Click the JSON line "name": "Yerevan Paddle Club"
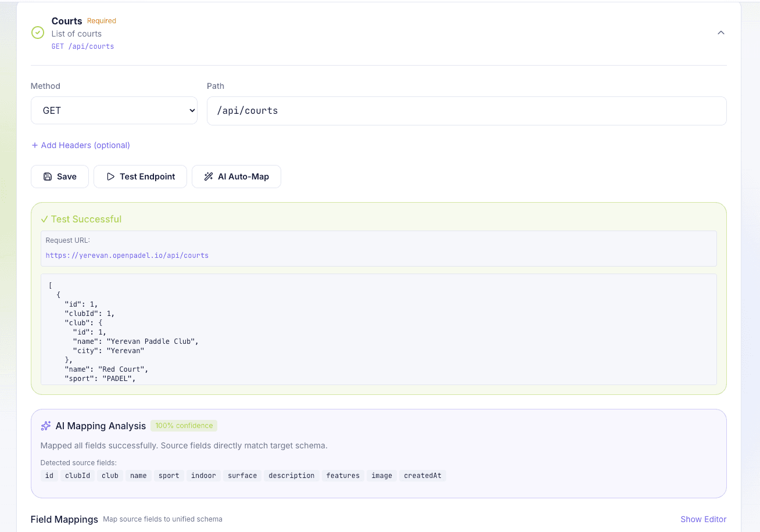The image size is (760, 532). pos(136,342)
